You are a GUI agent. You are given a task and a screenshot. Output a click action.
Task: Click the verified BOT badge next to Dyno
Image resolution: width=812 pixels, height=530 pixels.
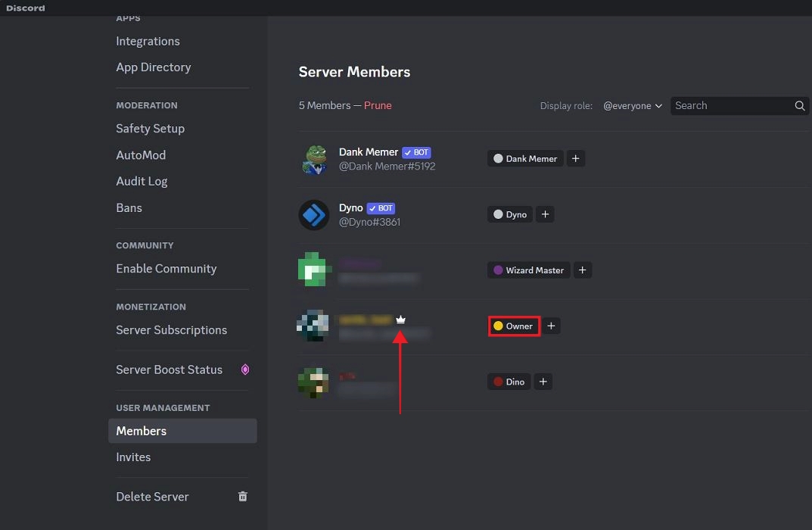(381, 207)
